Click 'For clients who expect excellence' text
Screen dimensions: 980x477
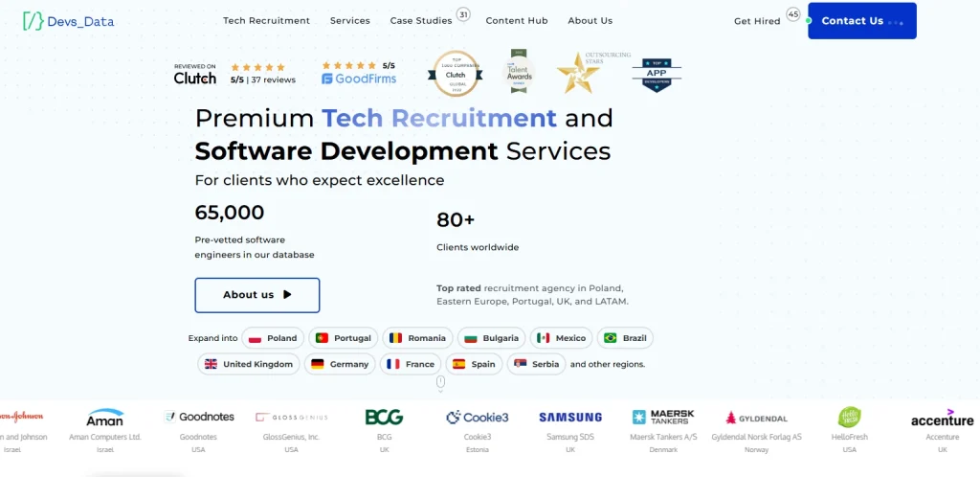tap(320, 181)
